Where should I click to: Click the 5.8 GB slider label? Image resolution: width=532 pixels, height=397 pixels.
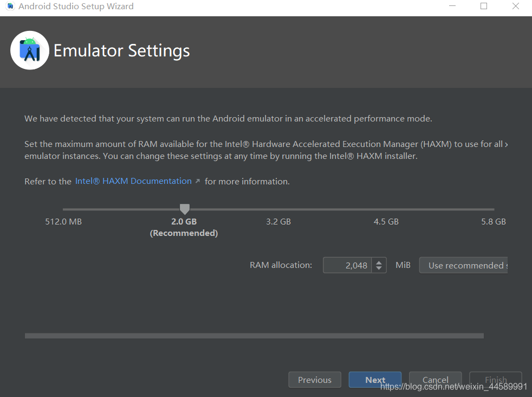[494, 221]
